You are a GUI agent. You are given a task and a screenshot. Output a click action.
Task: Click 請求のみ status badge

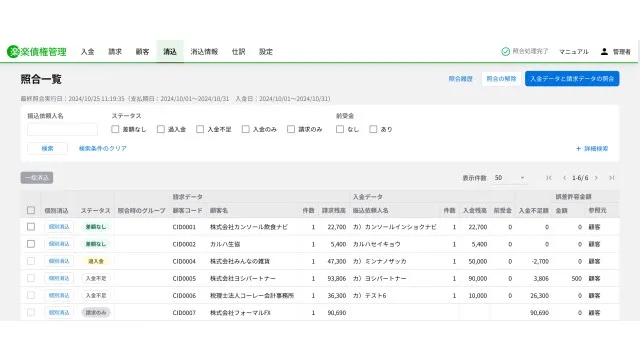click(x=96, y=313)
